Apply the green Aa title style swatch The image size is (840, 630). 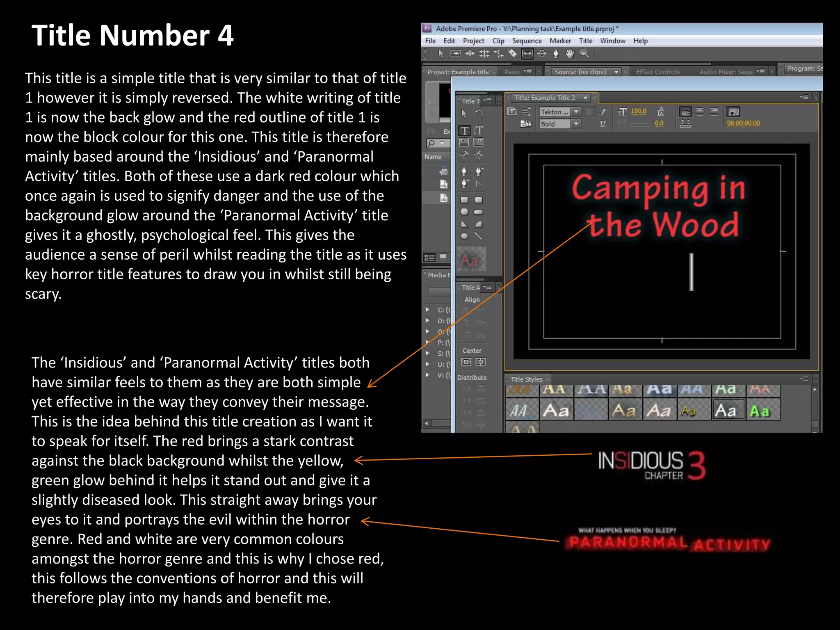pos(760,411)
